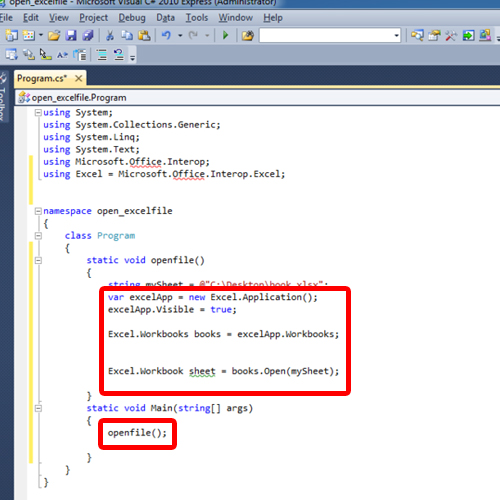This screenshot has width=500, height=500.
Task: Click 'var excelApp = new Excel.Application();' line
Action: 213,297
